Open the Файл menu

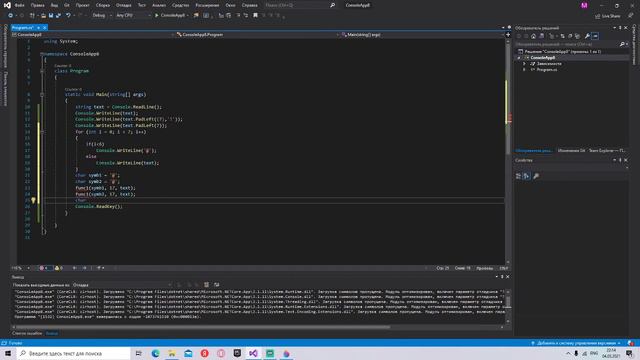click(20, 5)
